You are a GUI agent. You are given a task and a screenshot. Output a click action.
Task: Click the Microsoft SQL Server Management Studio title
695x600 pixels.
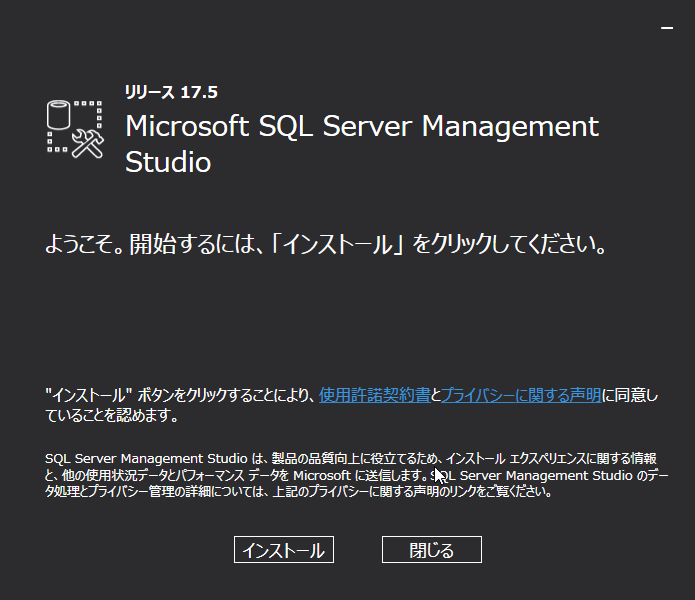pos(362,144)
